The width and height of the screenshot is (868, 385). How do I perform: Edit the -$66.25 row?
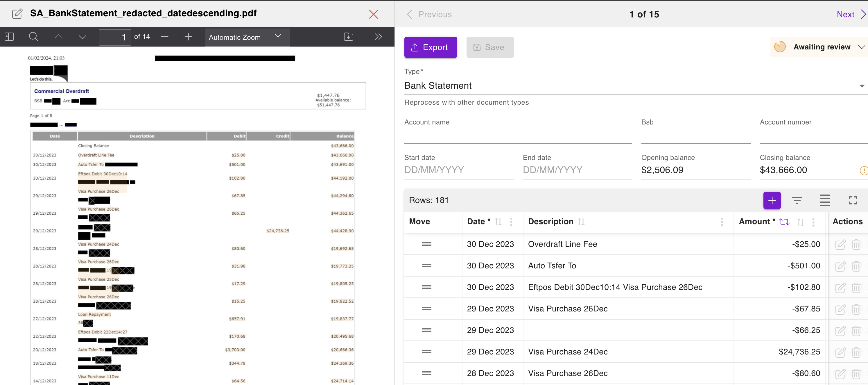[840, 330]
